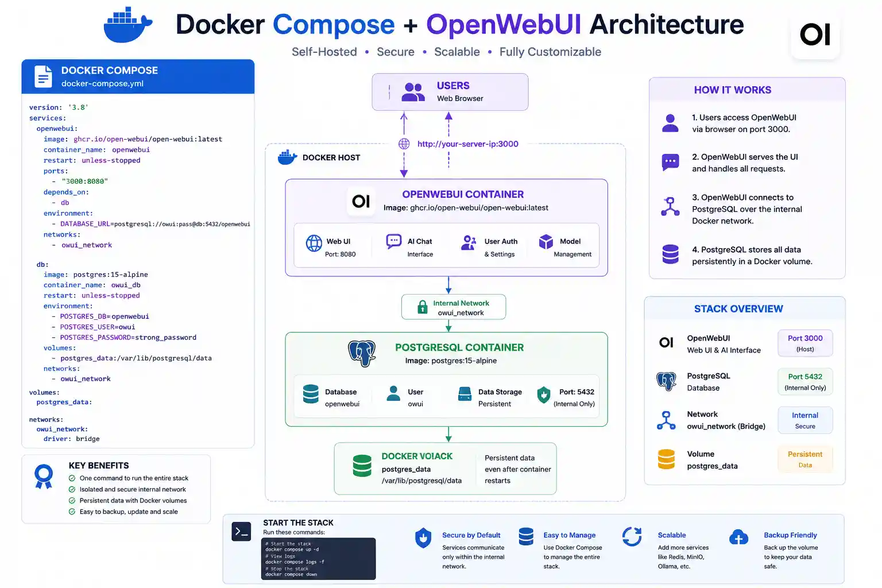Viewport: 882px width, 588px height.
Task: Click the terminal icon by Start the Stack
Action: [242, 532]
